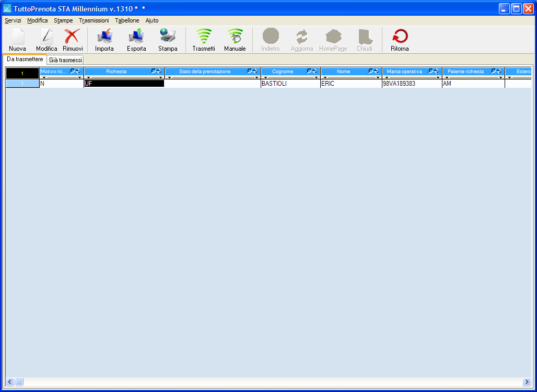The image size is (537, 392).
Task: Open filter dropdown under Marca operativa column
Action: point(386,77)
